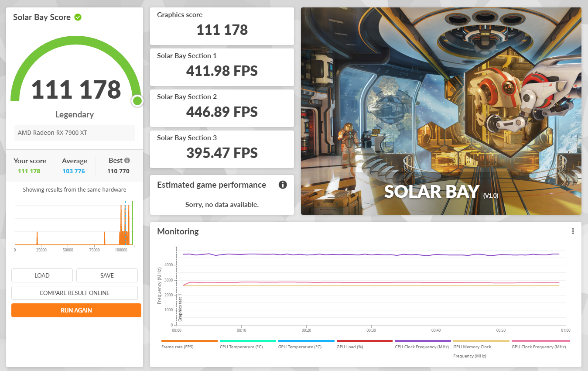The height and width of the screenshot is (371, 588).
Task: Click the Solar Bay (V1.0) preview image
Action: (441, 111)
